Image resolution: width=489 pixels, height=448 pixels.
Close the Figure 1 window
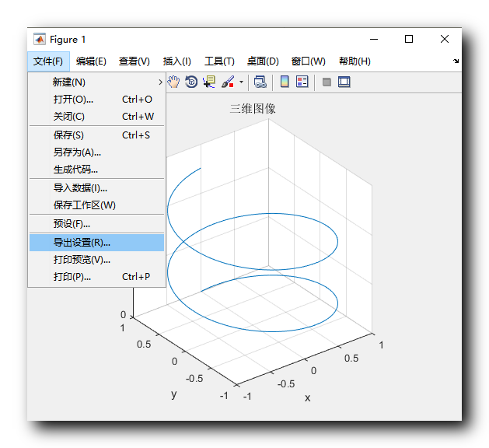[445, 40]
